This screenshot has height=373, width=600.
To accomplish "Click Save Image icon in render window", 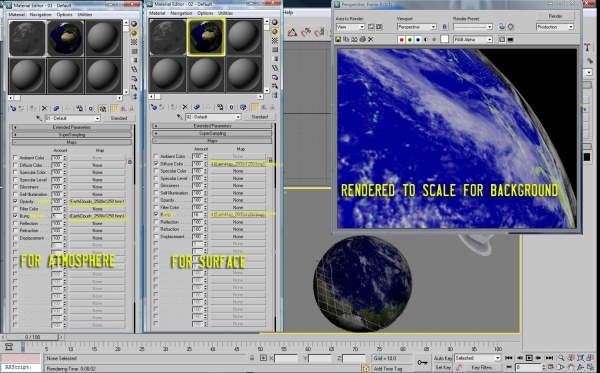I will [338, 39].
